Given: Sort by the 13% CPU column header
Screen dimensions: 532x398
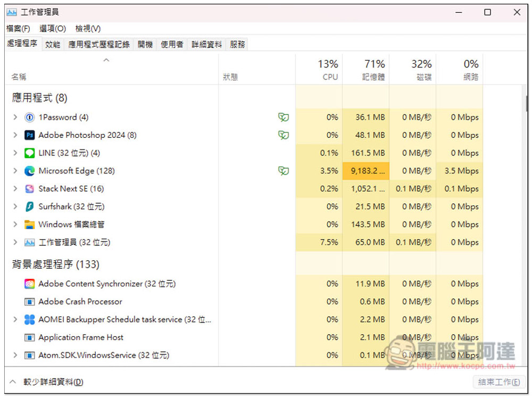Looking at the screenshot, I should pyautogui.click(x=319, y=70).
